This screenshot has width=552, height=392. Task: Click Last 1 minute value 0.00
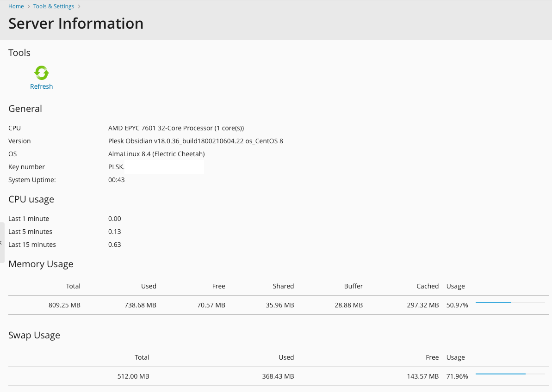114,219
